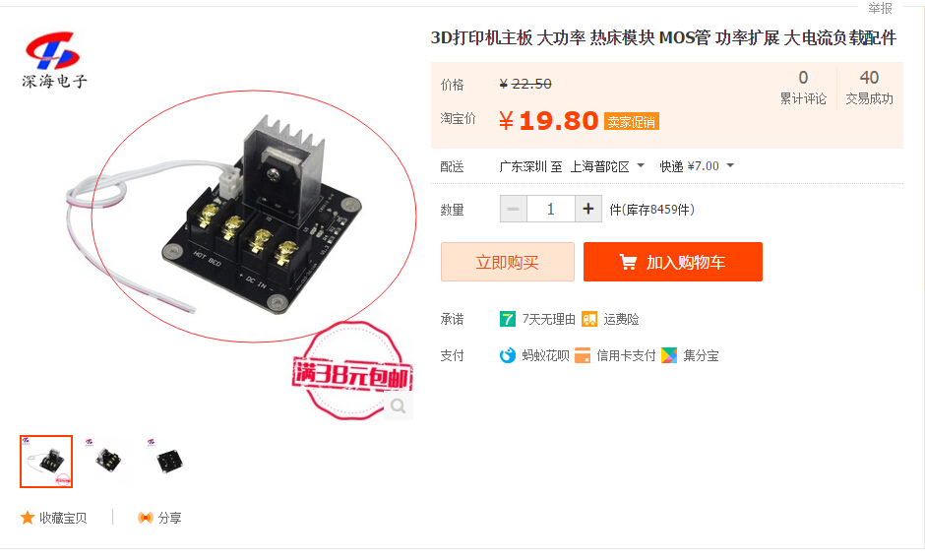This screenshot has height=560, width=925.
Task: Click the 集分宝 colorful icon
Action: (x=669, y=355)
